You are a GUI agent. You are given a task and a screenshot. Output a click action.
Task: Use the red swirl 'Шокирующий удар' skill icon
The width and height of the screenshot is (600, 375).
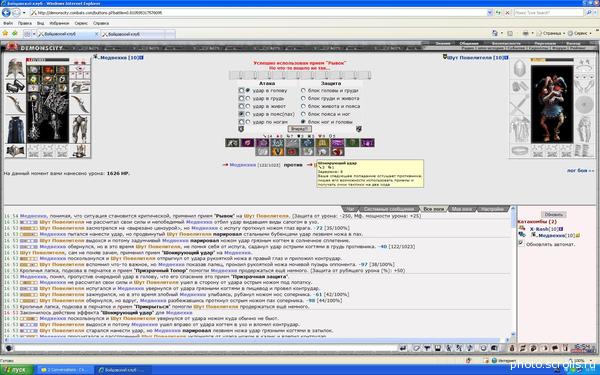tap(337, 152)
